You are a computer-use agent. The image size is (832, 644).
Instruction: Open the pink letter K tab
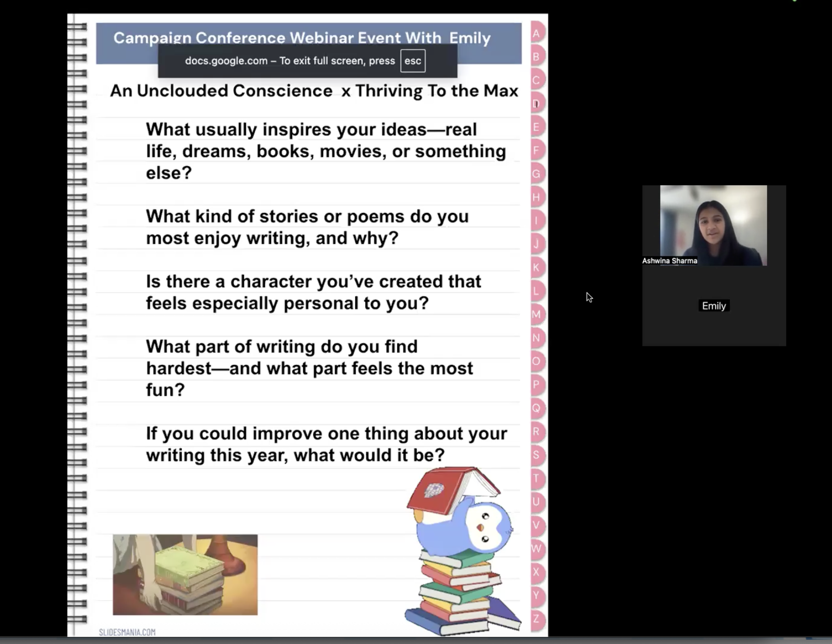click(x=536, y=267)
